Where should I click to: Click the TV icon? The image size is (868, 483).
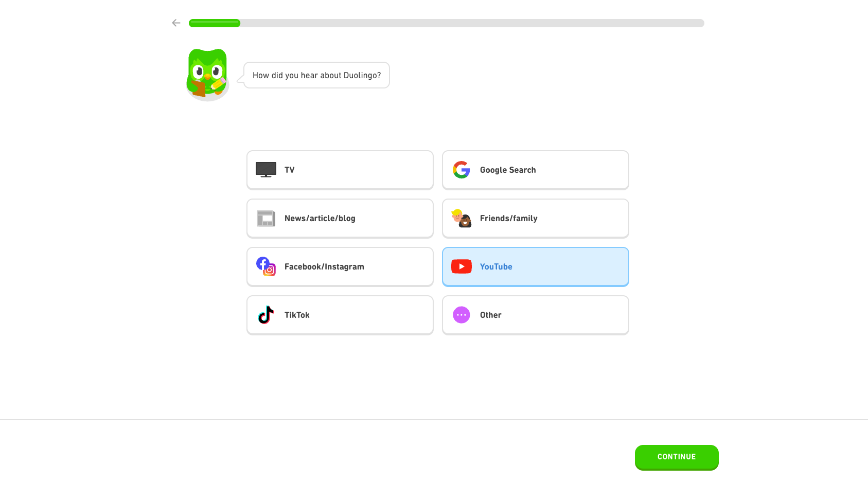(x=265, y=169)
